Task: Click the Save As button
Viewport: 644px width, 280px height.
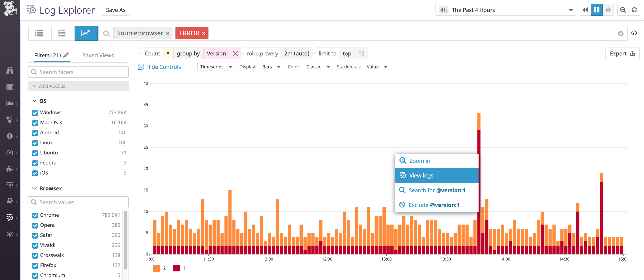Action: click(x=116, y=10)
